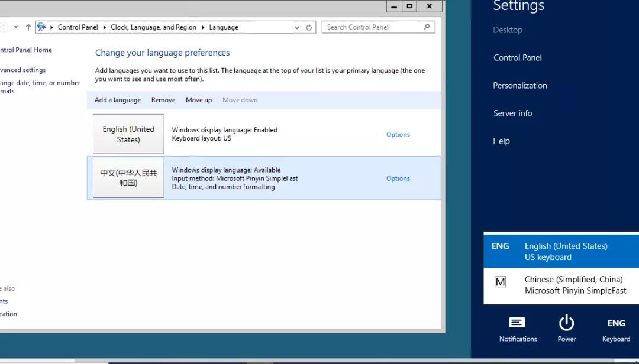Click the greyed Move down command
This screenshot has width=639, height=364.
click(240, 100)
